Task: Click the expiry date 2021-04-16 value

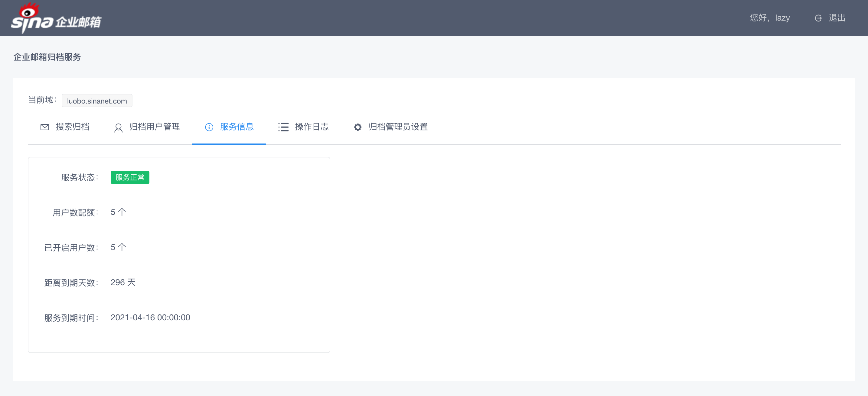Action: 150,317
